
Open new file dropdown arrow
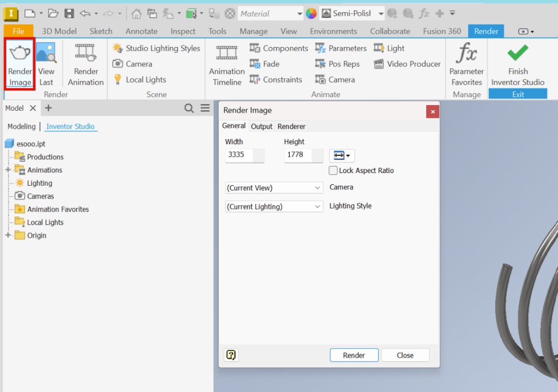pyautogui.click(x=41, y=13)
